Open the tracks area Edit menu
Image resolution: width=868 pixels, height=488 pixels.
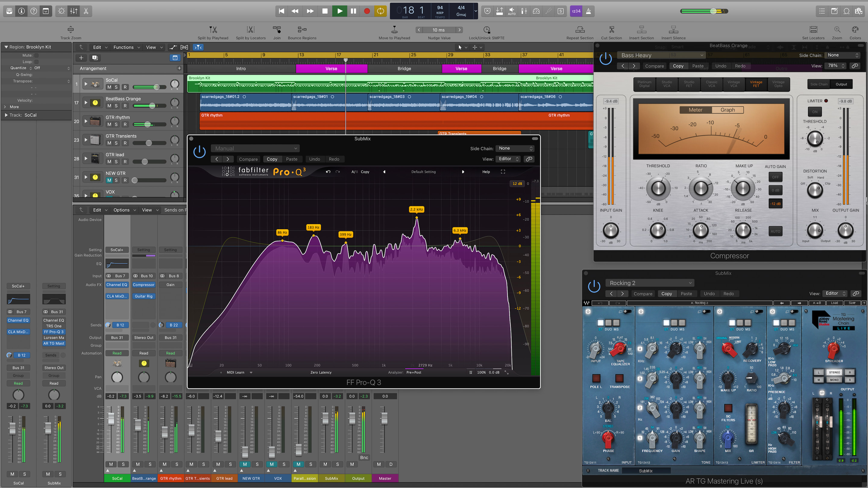pyautogui.click(x=100, y=48)
